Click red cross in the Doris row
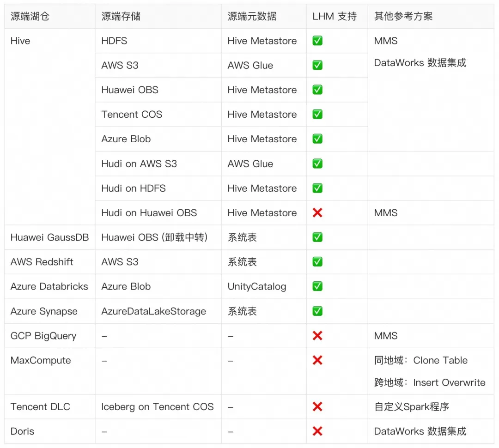The image size is (499, 448). [x=317, y=431]
